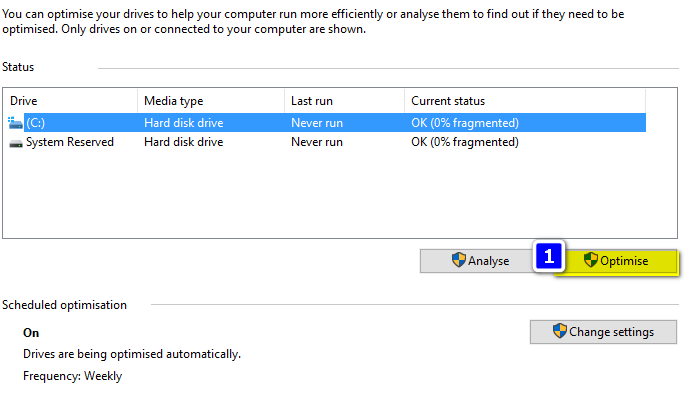686x396 pixels.
Task: Sort by the Media type column header
Action: (x=211, y=101)
